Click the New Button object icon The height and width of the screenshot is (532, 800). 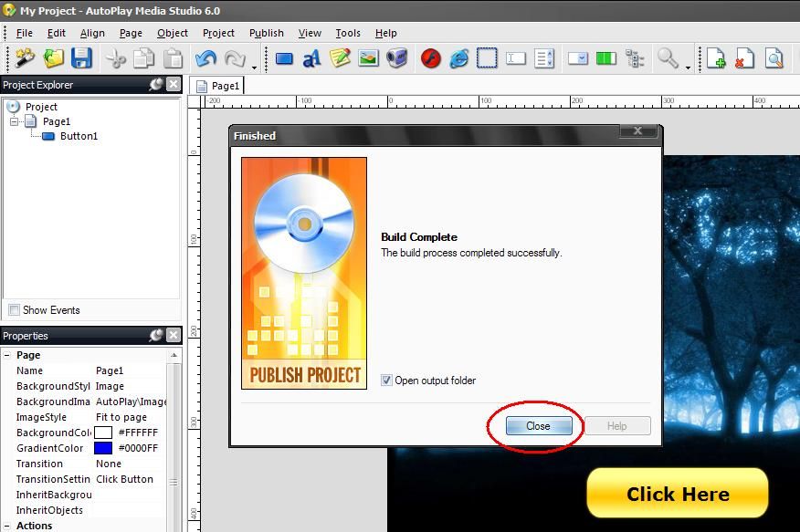pyautogui.click(x=284, y=58)
